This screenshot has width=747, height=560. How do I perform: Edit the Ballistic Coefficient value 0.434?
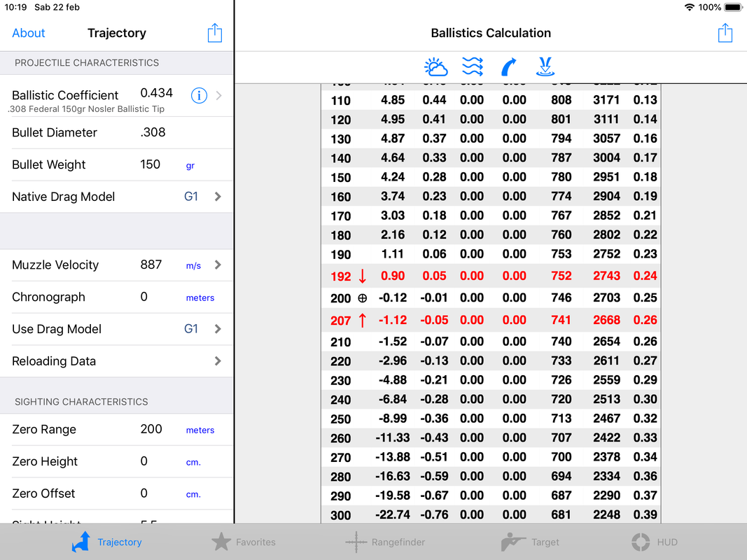click(157, 93)
